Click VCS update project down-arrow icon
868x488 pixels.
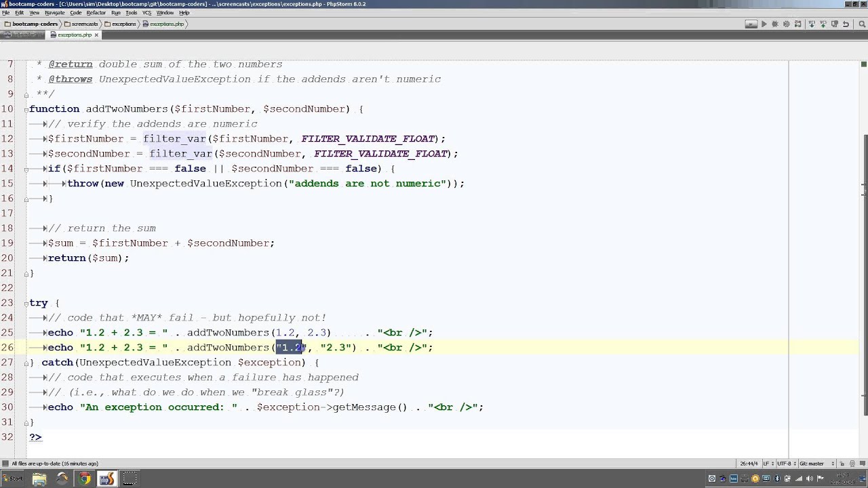click(812, 24)
